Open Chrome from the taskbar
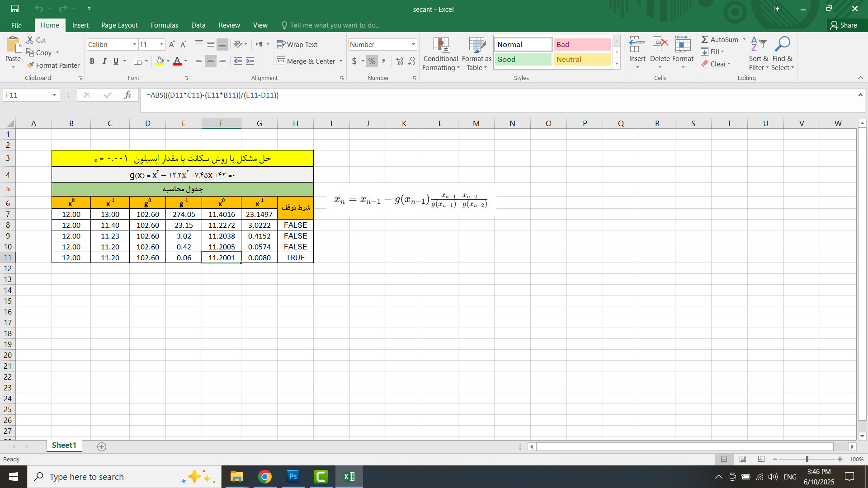Image resolution: width=868 pixels, height=488 pixels. pos(265,477)
